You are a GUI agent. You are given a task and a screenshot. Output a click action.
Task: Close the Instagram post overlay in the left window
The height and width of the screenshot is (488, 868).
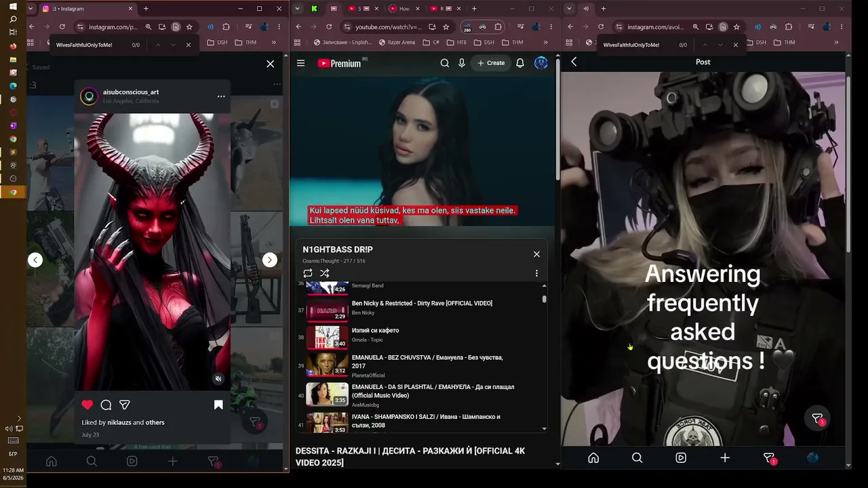(271, 64)
